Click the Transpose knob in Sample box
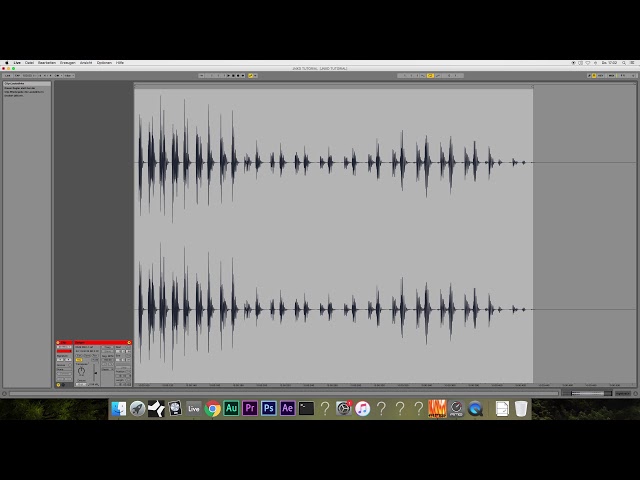640x480 pixels. pyautogui.click(x=81, y=371)
